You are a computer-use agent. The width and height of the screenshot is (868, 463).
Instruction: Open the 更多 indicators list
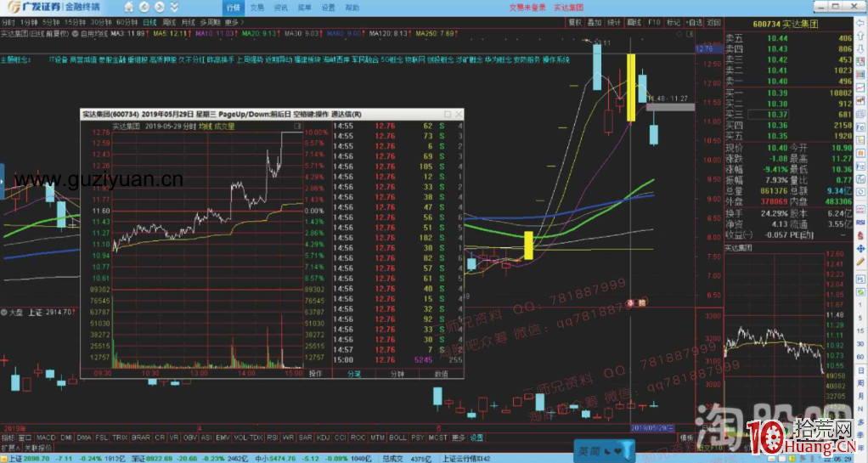coord(459,438)
